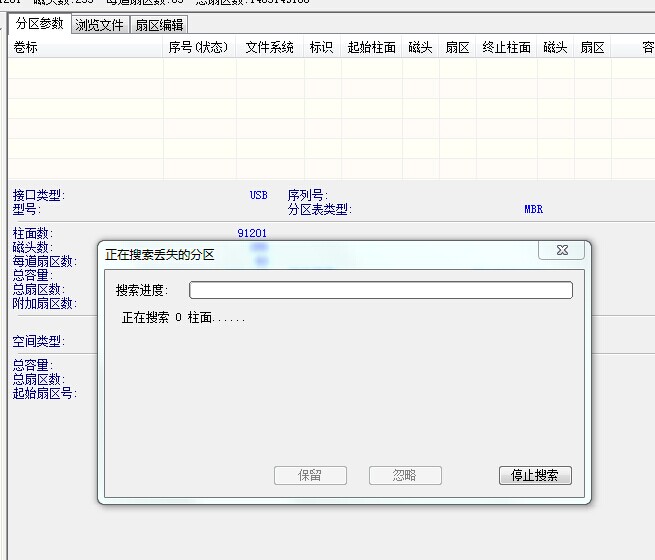Click the 91201 cylinder count value

coord(252,233)
